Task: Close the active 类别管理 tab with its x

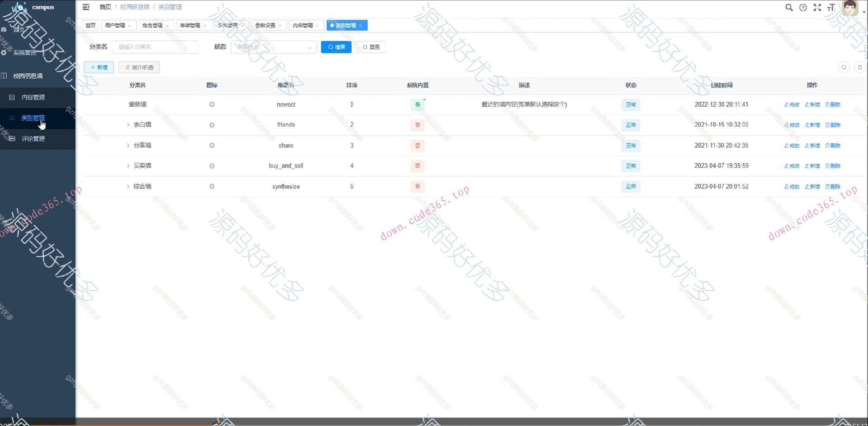Action: (x=360, y=26)
